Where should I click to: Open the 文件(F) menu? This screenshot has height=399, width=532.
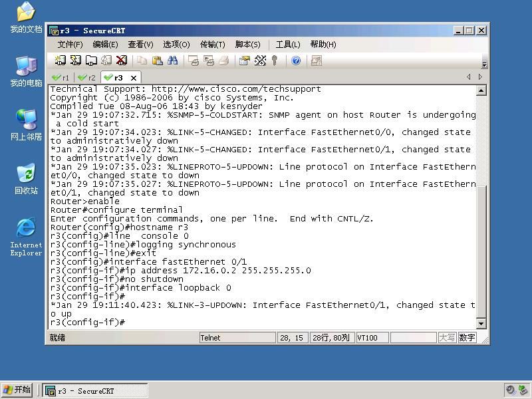click(70, 45)
